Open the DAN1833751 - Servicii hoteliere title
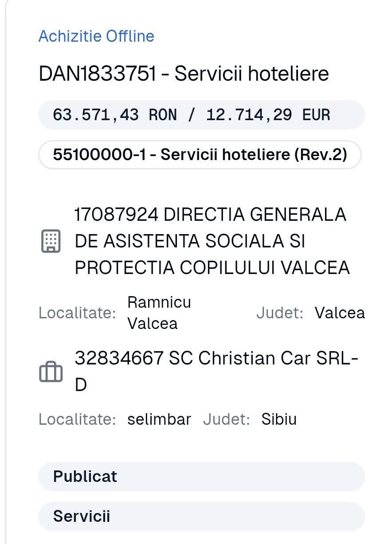 point(184,74)
